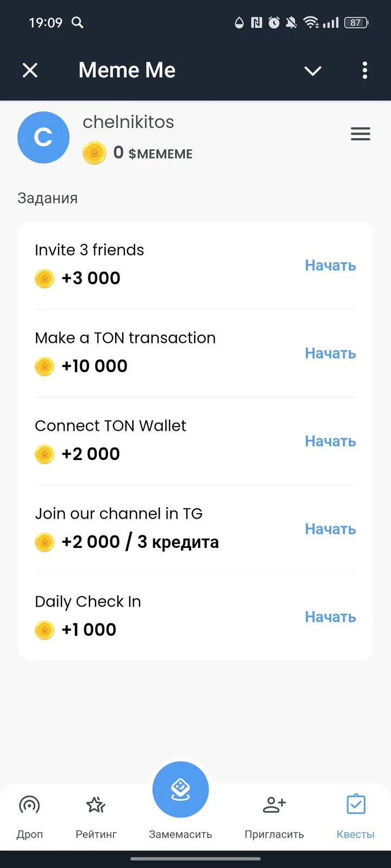The width and height of the screenshot is (391, 868).
Task: Open the hamburger menu beside chelnikitos
Action: pyautogui.click(x=360, y=134)
